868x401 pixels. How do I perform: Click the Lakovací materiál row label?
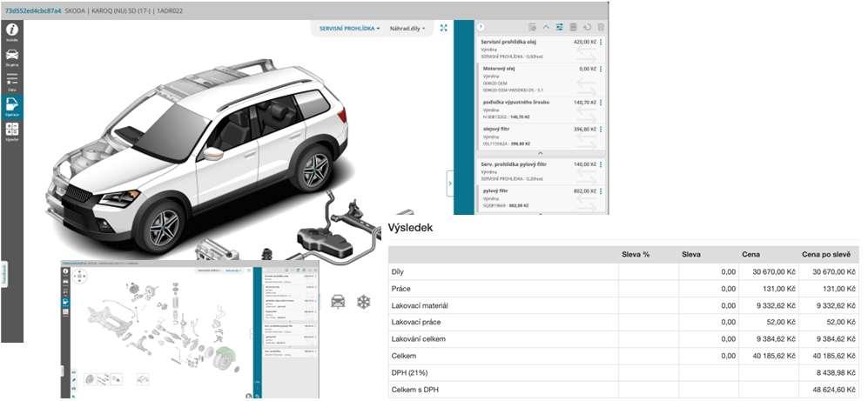[420, 305]
